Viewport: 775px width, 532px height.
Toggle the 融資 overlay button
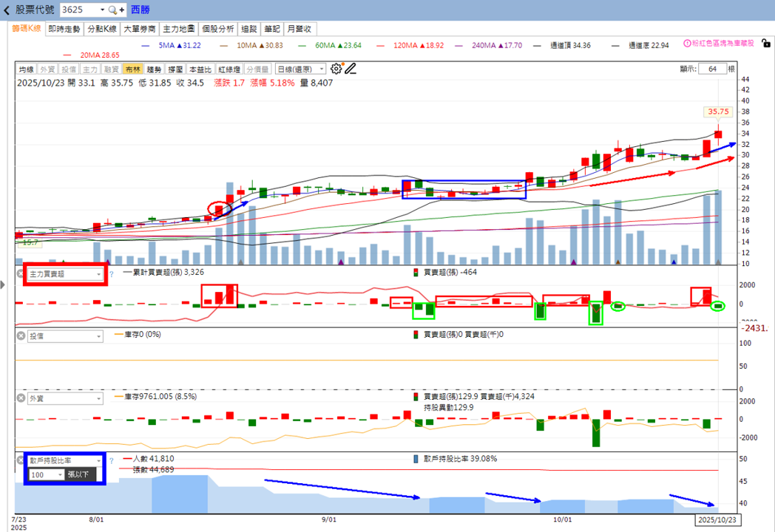click(111, 69)
